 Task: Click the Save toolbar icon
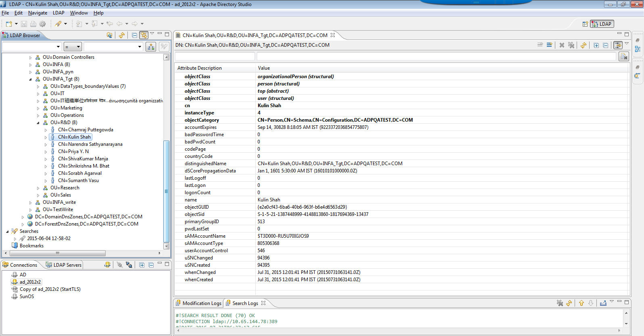(x=24, y=24)
